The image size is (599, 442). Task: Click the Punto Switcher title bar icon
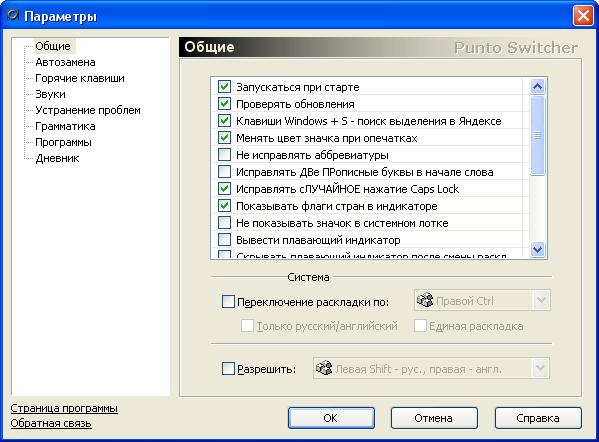point(13,15)
